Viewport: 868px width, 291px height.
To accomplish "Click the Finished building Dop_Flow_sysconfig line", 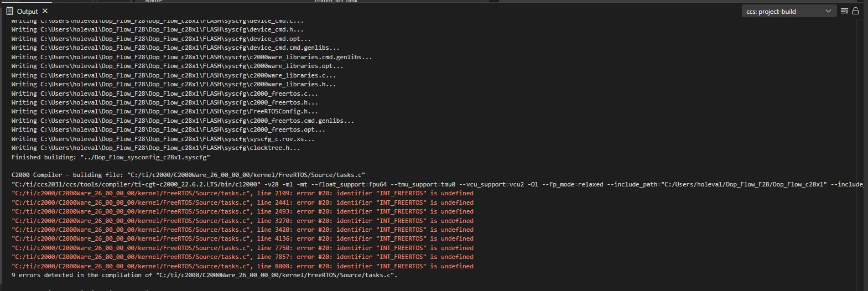I will pos(111,157).
